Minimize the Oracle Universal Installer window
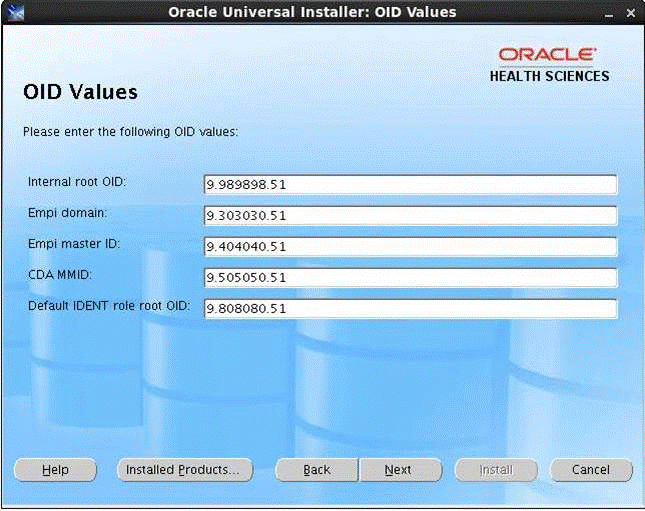Screen dimensions: 645x511 609,14
